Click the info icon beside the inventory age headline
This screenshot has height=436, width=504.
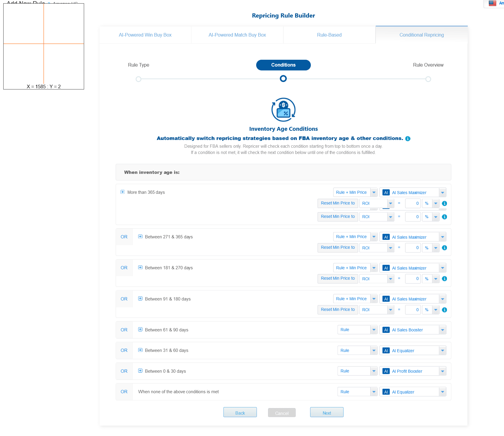click(408, 139)
